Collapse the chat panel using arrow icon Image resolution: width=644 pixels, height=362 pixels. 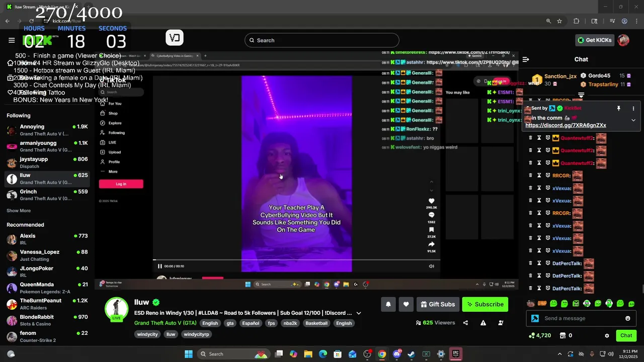(x=526, y=59)
